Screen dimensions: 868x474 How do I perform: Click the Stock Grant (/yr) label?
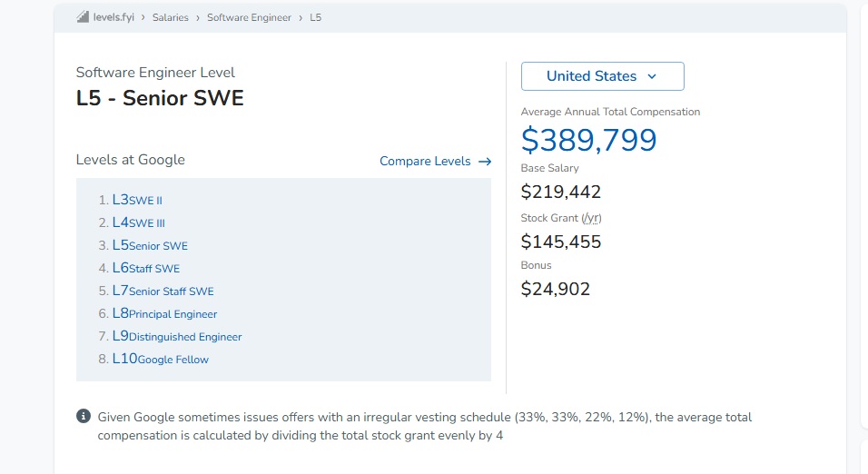tap(561, 218)
